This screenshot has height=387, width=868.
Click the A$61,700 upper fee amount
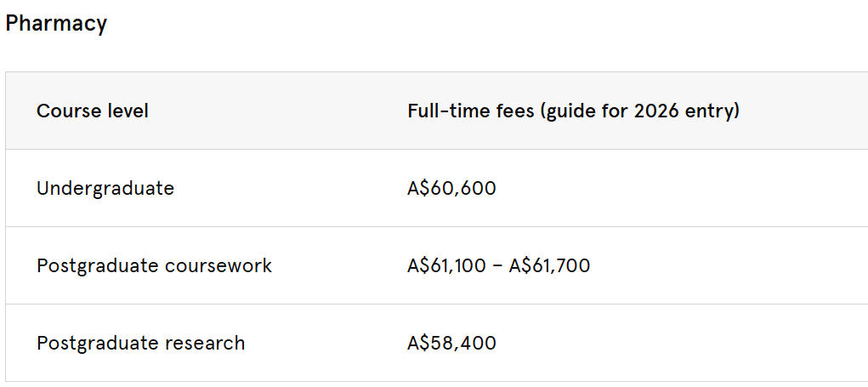(549, 265)
